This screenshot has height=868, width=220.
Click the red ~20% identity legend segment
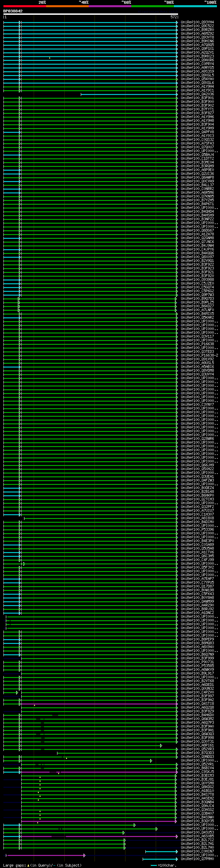point(25,6)
